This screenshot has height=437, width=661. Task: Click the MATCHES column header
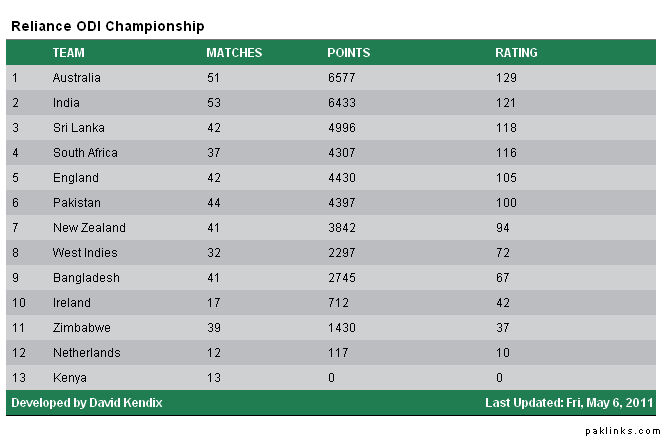(234, 52)
